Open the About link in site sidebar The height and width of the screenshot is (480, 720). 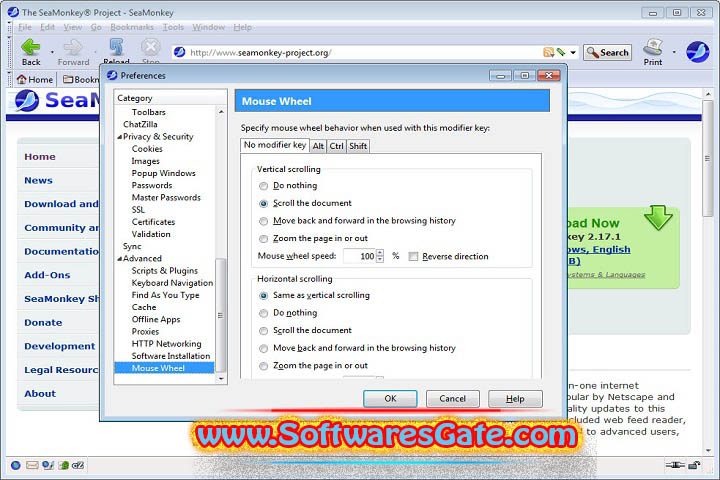(x=40, y=394)
